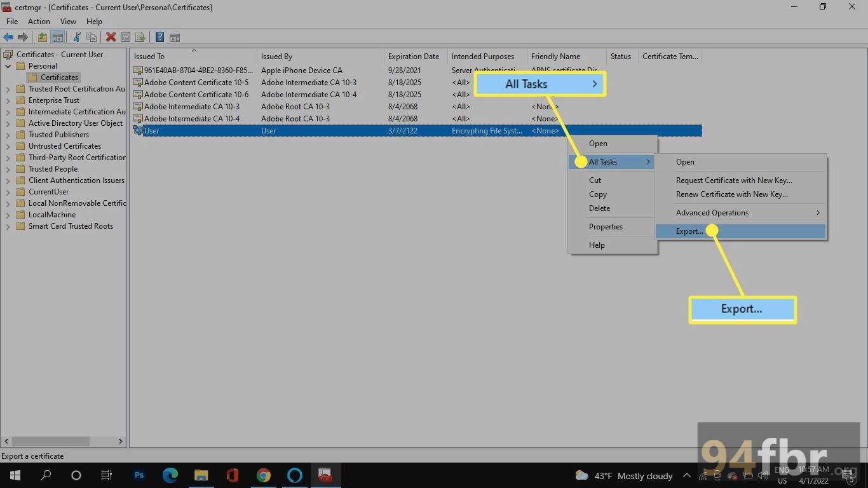The image size is (868, 488).
Task: Open Google Chrome from the taskbar
Action: click(x=263, y=475)
